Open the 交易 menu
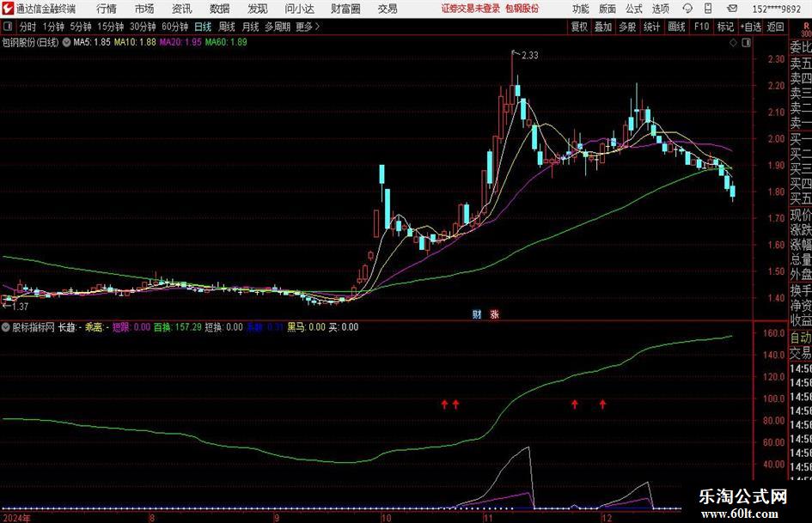 388,9
